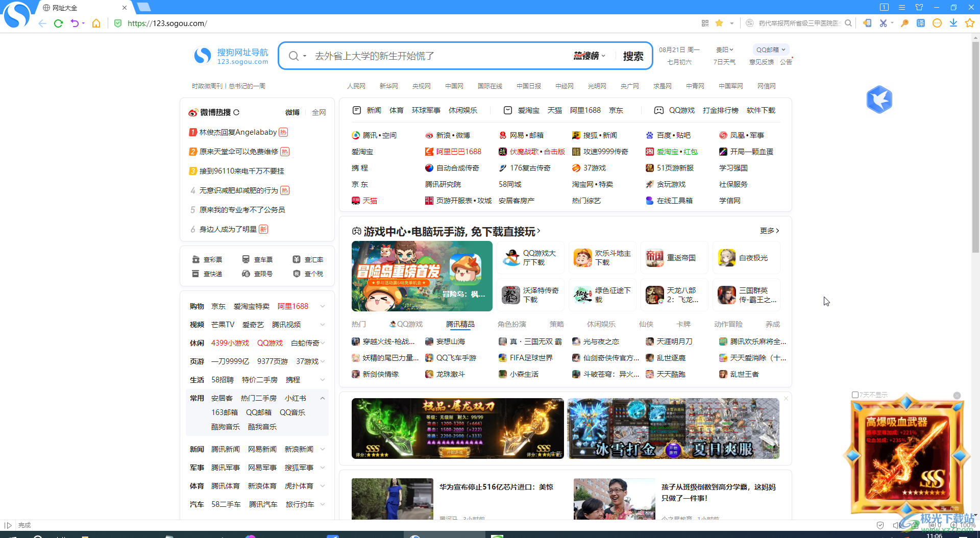The height and width of the screenshot is (538, 980).
Task: Check the 7天不显示 checkbox on the ad
Action: [855, 395]
